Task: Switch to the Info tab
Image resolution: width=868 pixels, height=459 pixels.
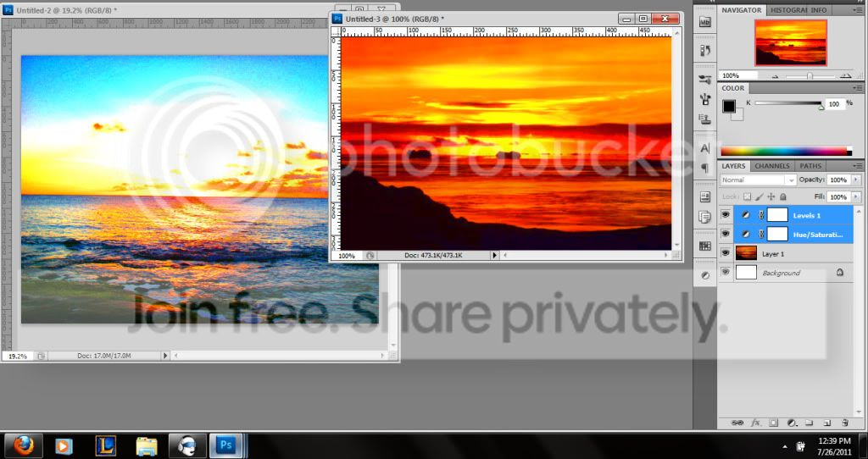Action: pos(820,10)
